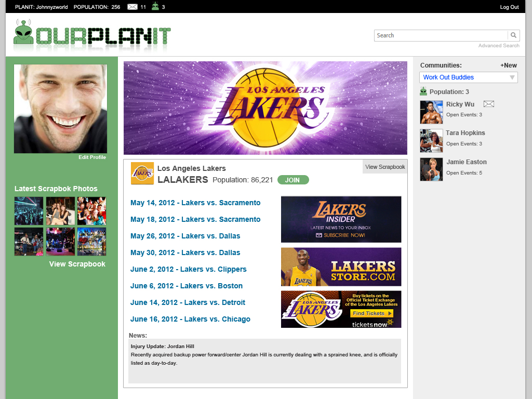Viewport: 532px width, 399px height.
Task: Click the envelope messages icon in top bar
Action: tap(132, 7)
